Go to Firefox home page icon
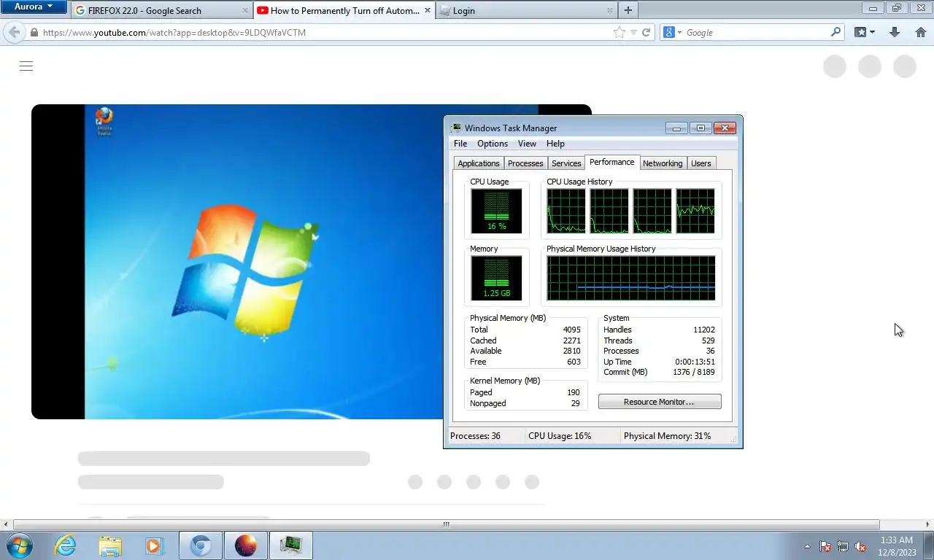934x560 pixels. [x=921, y=32]
